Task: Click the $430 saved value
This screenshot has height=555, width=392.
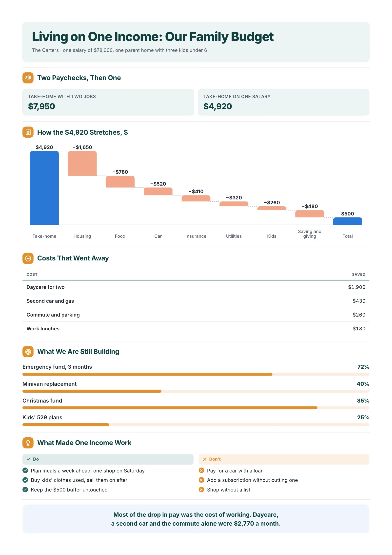Action: 359,301
